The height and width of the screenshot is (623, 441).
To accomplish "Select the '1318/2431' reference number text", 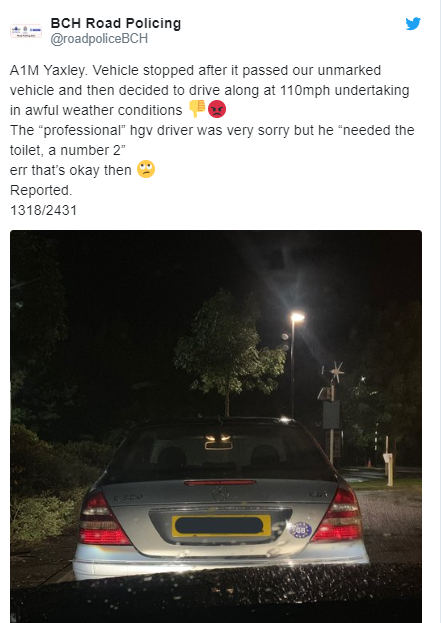I will [43, 210].
